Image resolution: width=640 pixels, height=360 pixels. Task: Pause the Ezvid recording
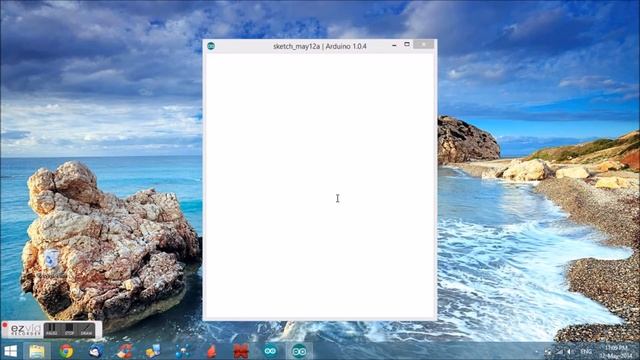pos(52,330)
